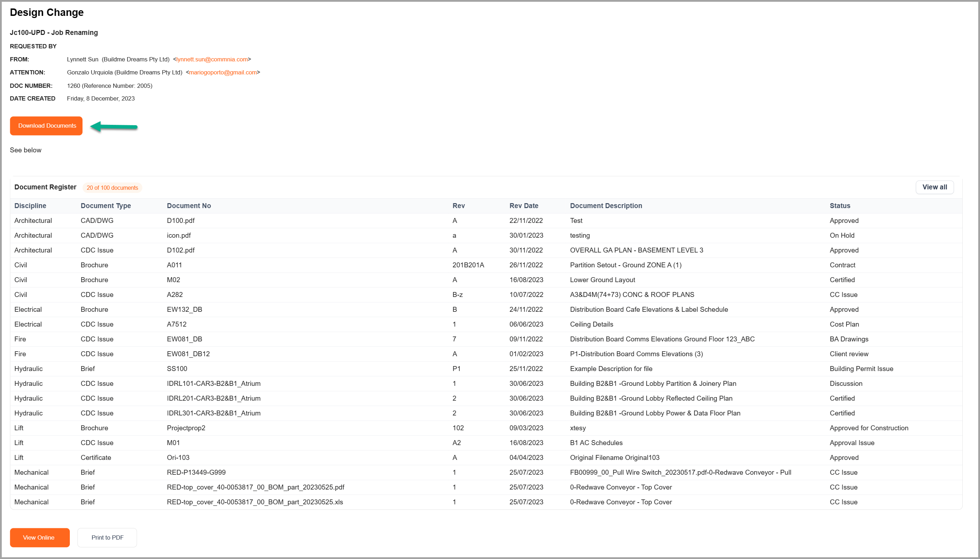The width and height of the screenshot is (980, 559).
Task: Select document Projectprop2
Action: tap(186, 428)
